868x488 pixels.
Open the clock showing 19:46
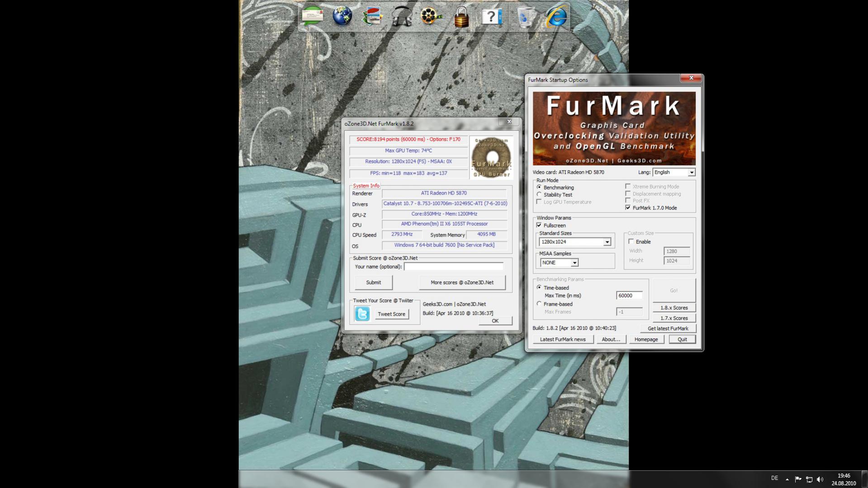click(x=844, y=479)
